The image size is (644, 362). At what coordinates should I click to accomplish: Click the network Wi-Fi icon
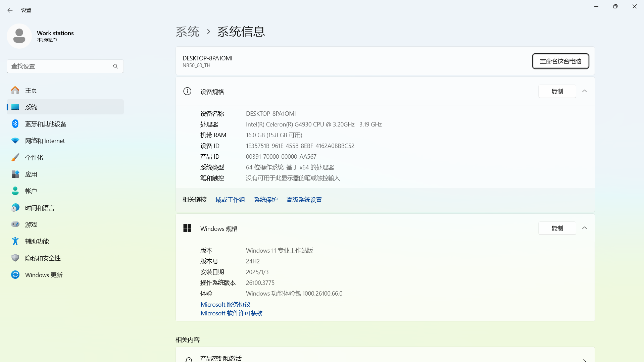click(x=15, y=141)
